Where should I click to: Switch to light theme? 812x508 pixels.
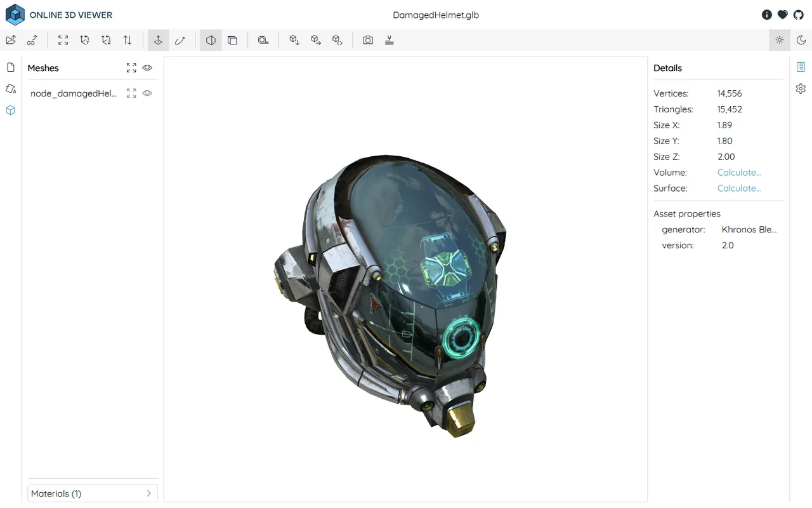tap(780, 40)
